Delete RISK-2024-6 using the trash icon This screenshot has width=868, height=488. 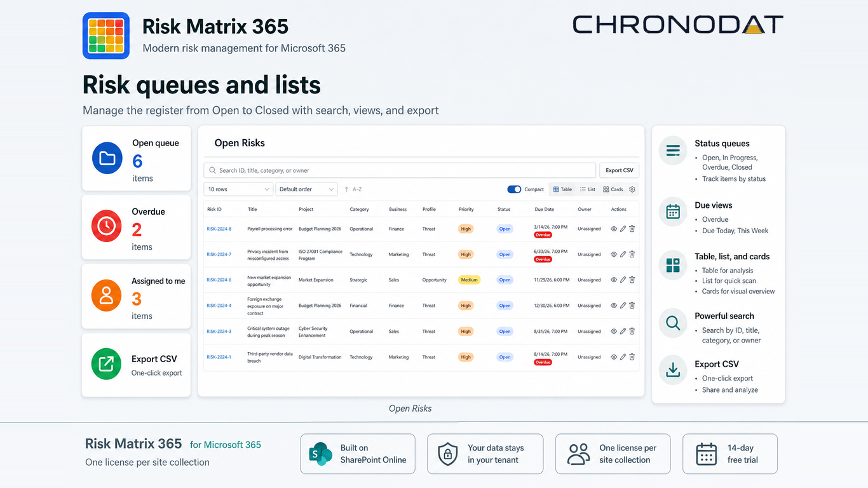point(632,280)
